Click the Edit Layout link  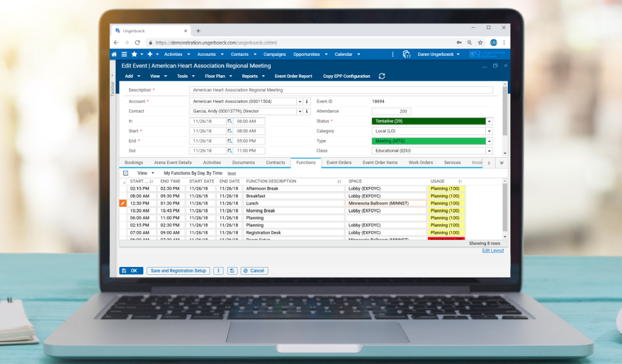pos(493,251)
